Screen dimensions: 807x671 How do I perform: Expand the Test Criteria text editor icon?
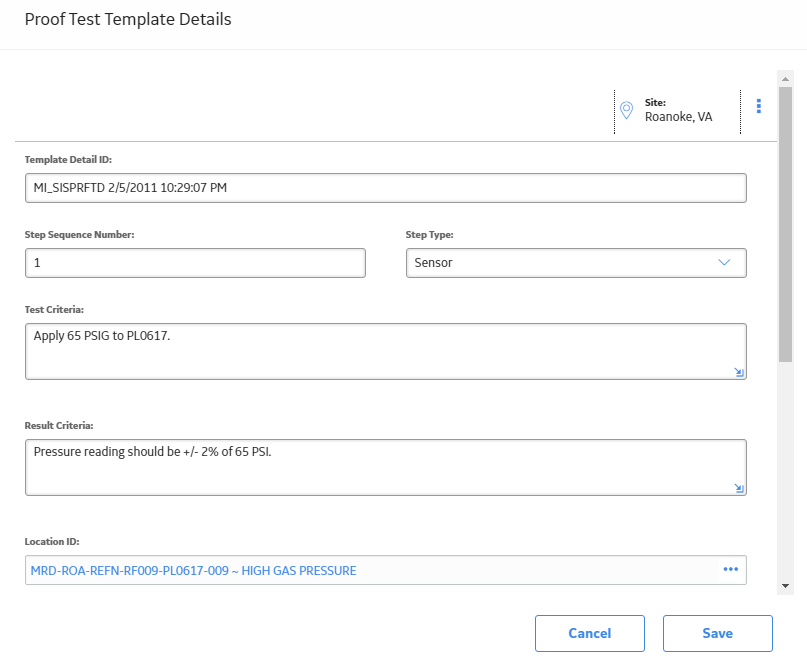(x=739, y=372)
